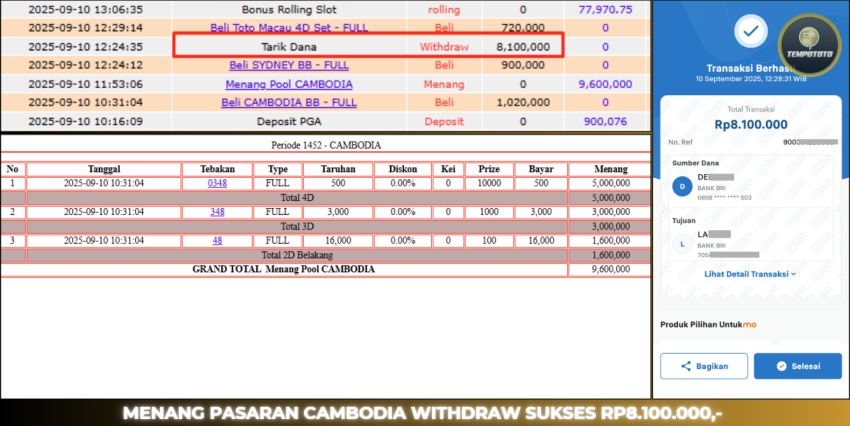Click the share icon in Bagikan button
The image size is (850, 426).
(x=686, y=366)
